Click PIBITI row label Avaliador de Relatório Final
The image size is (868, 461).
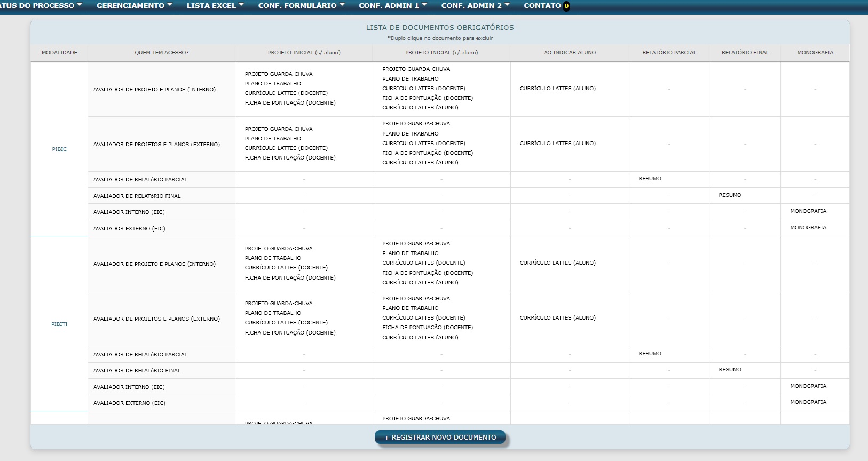point(137,371)
